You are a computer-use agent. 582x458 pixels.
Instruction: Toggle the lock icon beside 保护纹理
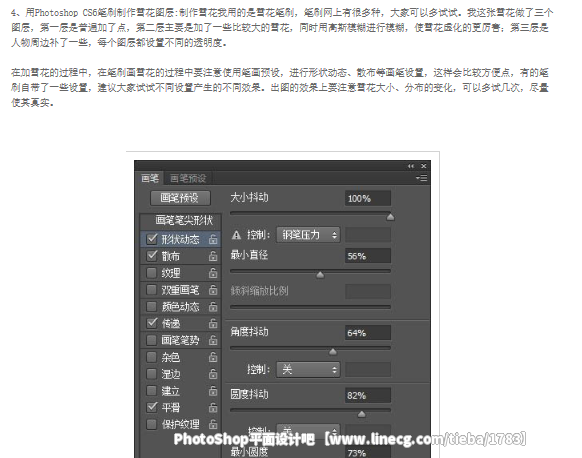click(x=213, y=424)
